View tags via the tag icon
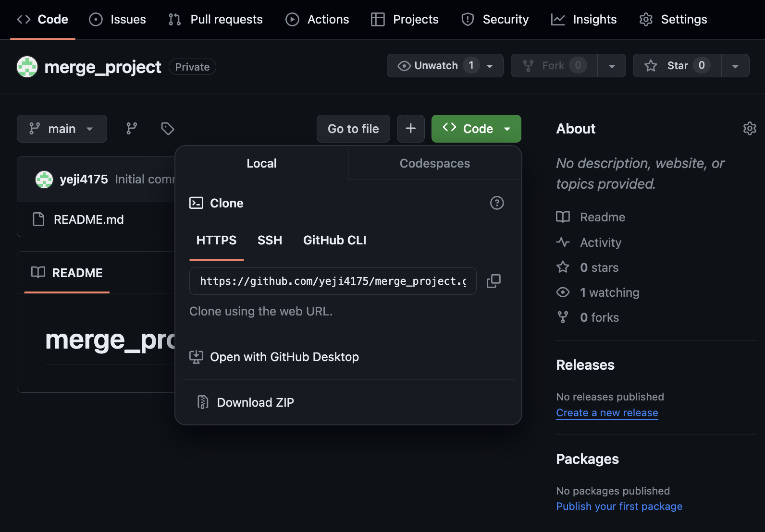This screenshot has width=765, height=532. pos(167,128)
